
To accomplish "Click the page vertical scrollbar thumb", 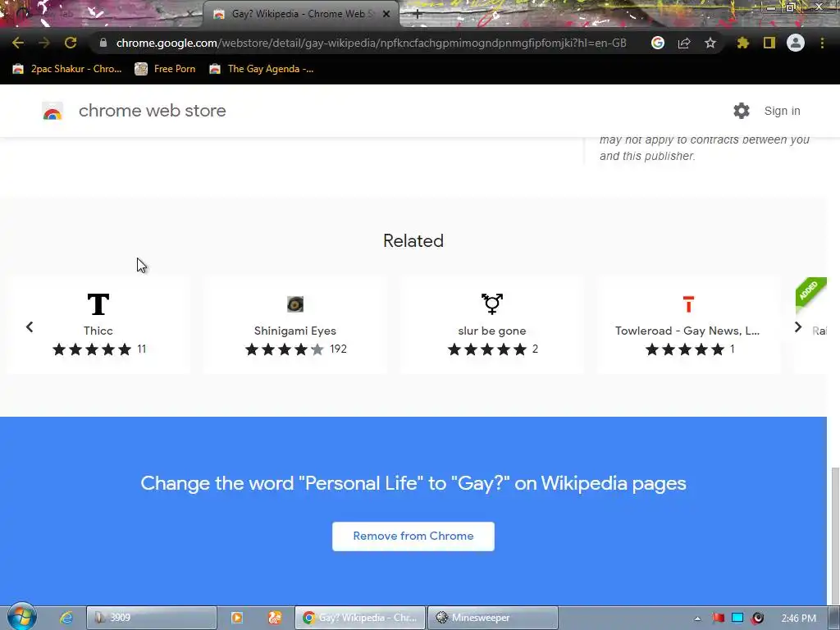I will (x=835, y=536).
